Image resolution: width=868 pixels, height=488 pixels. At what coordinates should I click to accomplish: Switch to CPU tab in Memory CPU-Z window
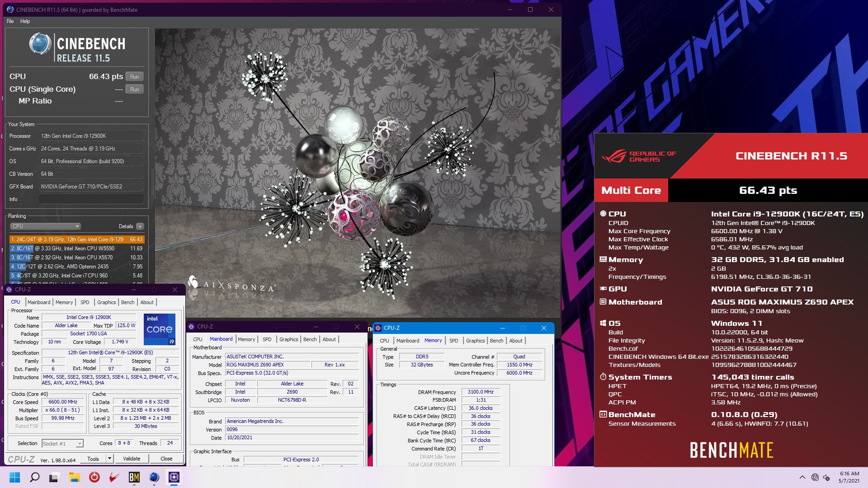click(x=384, y=341)
